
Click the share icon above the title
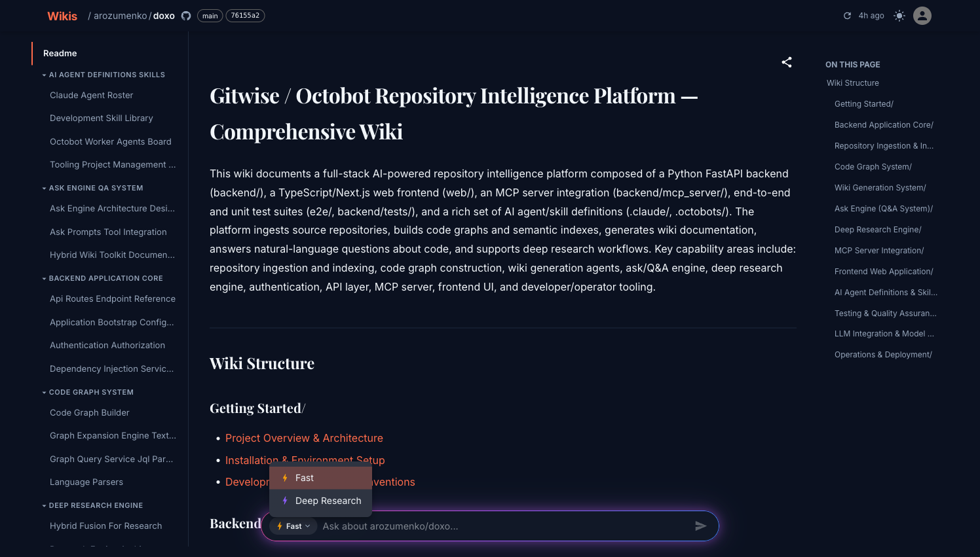(787, 62)
